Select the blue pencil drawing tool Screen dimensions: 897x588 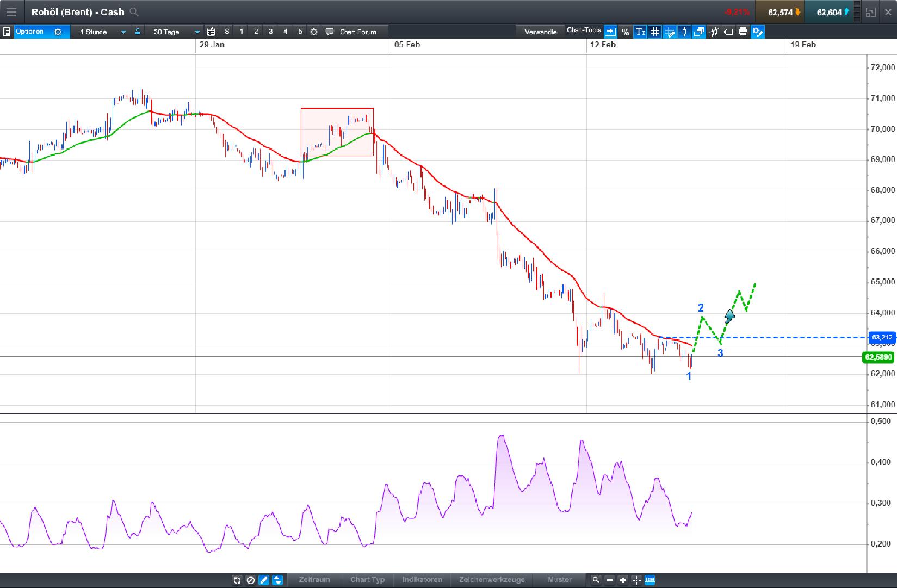tap(264, 580)
